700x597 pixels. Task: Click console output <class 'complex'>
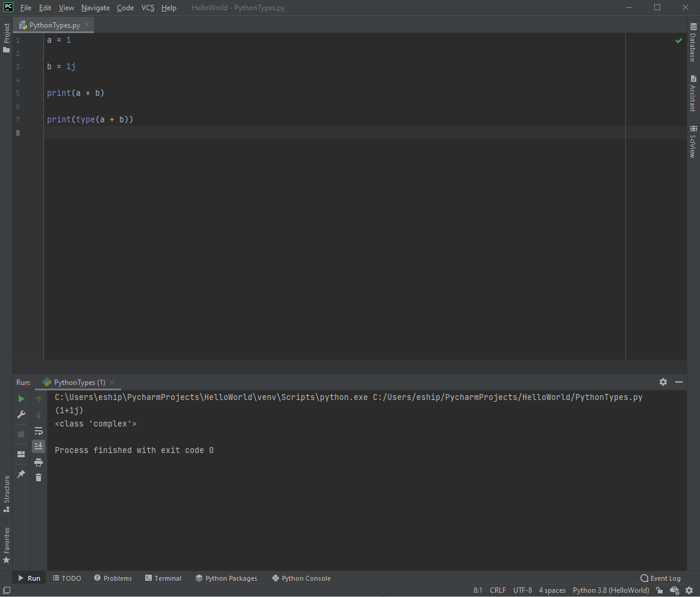(96, 424)
